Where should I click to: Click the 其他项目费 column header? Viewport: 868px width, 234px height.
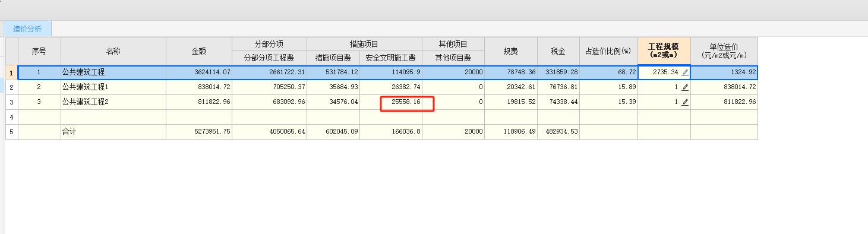click(453, 58)
